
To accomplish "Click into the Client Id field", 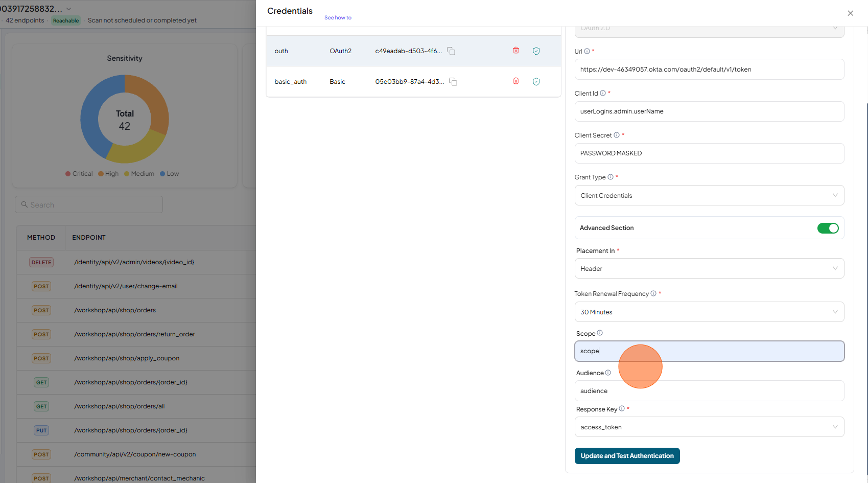I will click(709, 111).
